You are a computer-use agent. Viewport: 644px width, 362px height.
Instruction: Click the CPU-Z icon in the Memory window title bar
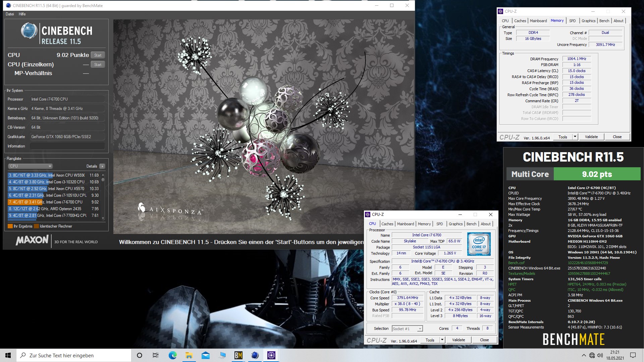[x=500, y=11]
